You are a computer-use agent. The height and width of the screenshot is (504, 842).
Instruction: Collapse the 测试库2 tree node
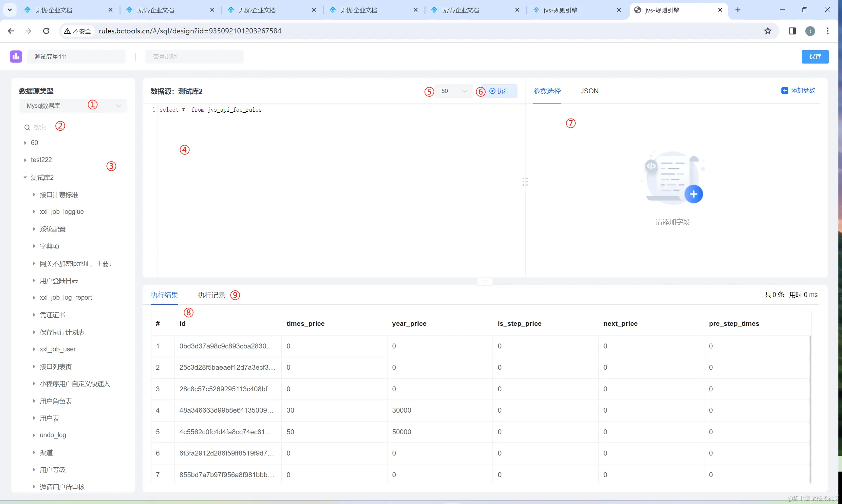click(25, 177)
